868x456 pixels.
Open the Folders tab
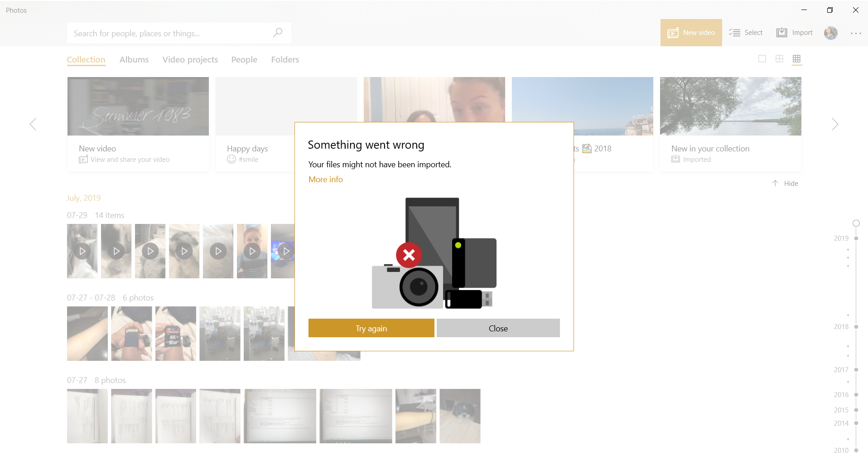point(285,59)
